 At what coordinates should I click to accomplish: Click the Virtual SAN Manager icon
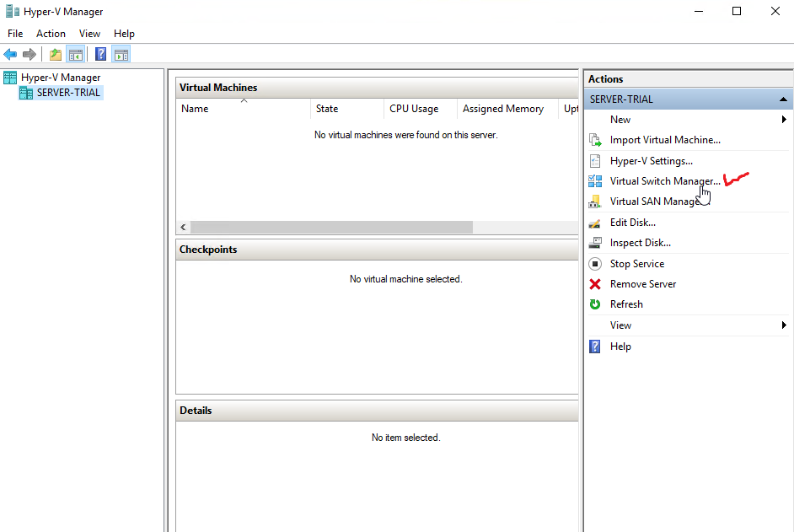595,202
